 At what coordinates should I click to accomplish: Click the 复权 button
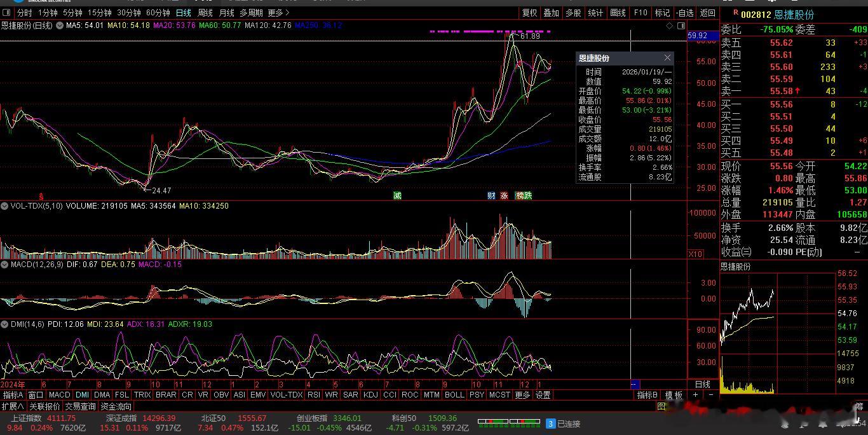click(529, 13)
